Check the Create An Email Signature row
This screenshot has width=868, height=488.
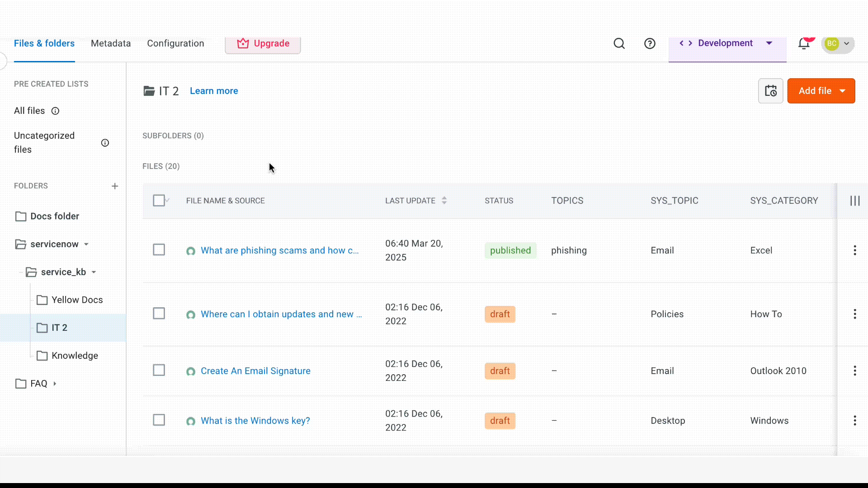click(x=159, y=371)
